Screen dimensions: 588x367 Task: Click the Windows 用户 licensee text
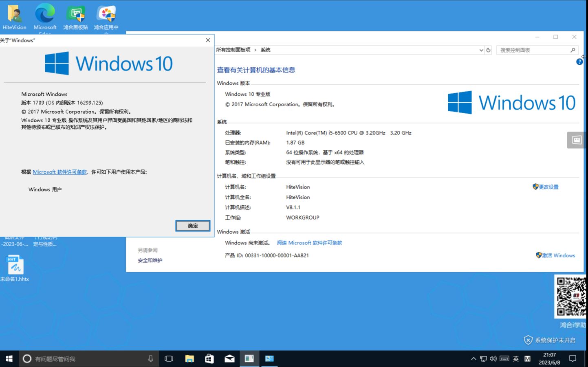click(45, 189)
